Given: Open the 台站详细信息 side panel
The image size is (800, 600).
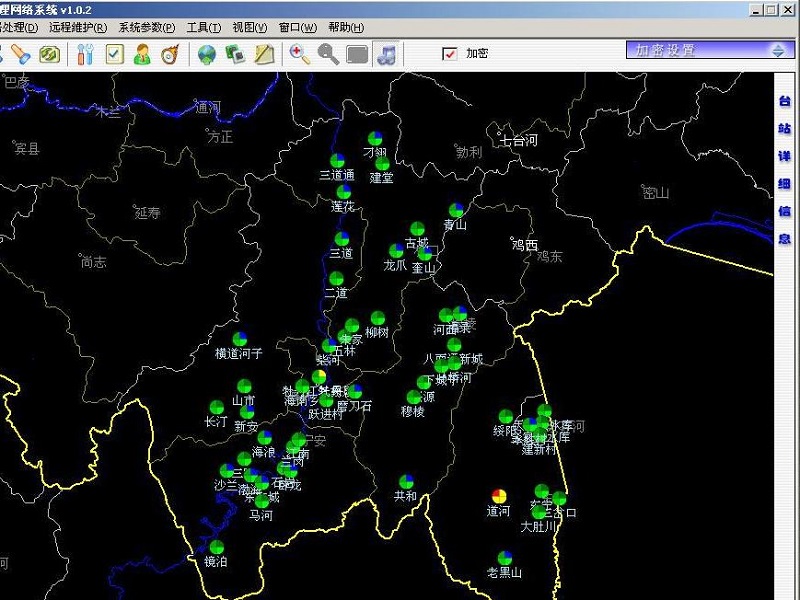Looking at the screenshot, I should 785,170.
